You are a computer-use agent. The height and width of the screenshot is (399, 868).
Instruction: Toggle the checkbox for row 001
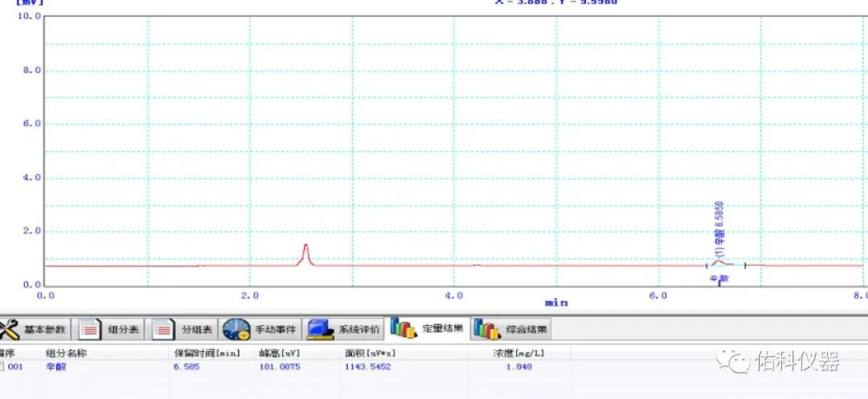coord(2,367)
